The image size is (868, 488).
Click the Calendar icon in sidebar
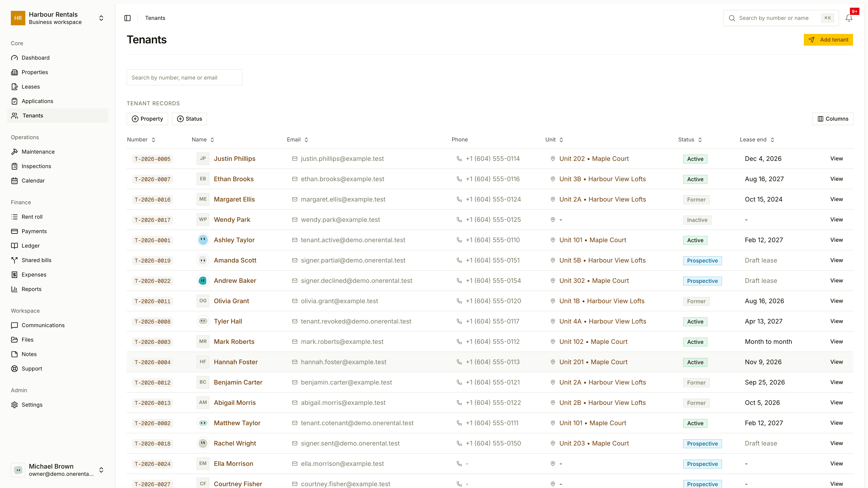14,181
